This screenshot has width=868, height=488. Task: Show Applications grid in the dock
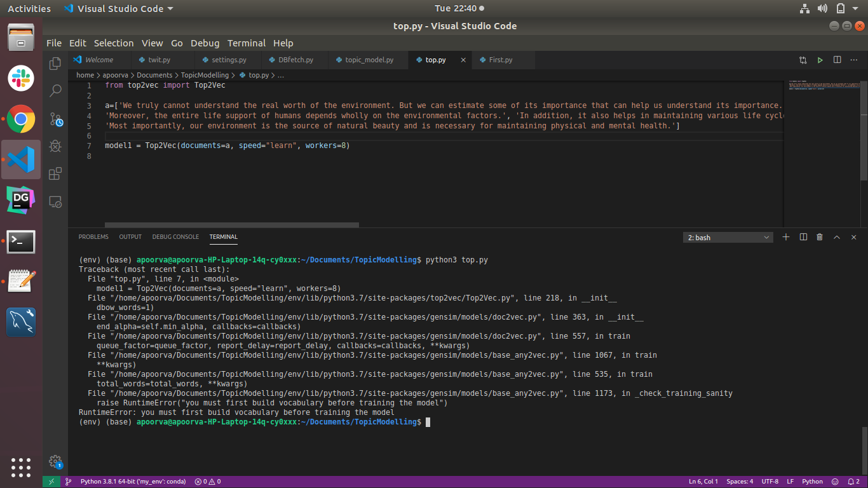(x=21, y=467)
